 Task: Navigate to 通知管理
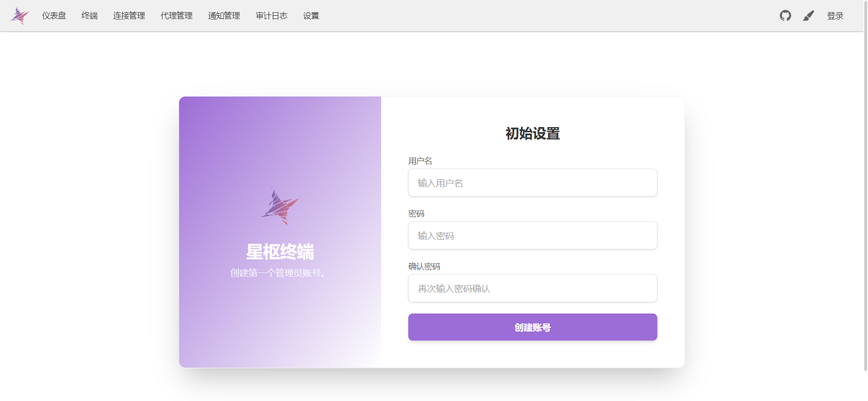click(x=224, y=16)
